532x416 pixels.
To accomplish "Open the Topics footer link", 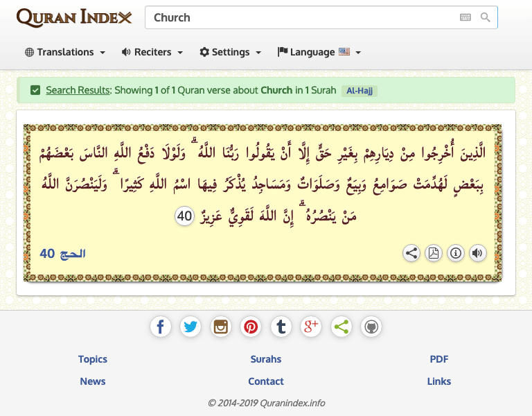I will click(x=93, y=359).
